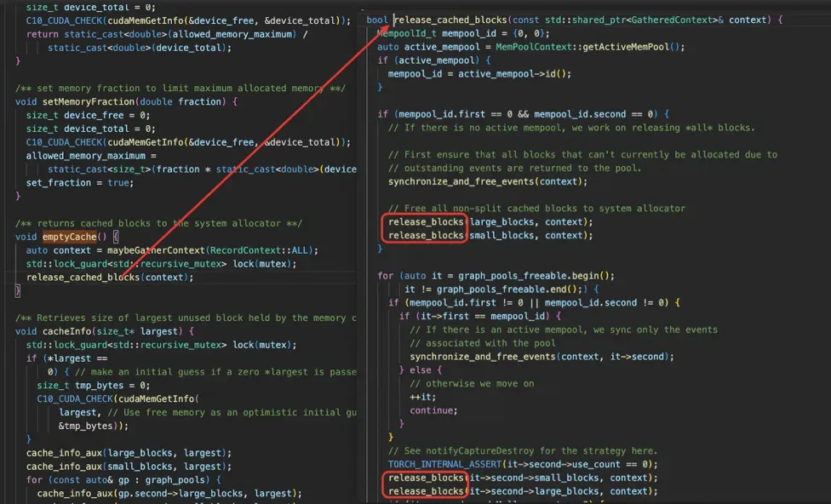Click the comment 'First ensure that all blocks that can't'

tap(582, 155)
